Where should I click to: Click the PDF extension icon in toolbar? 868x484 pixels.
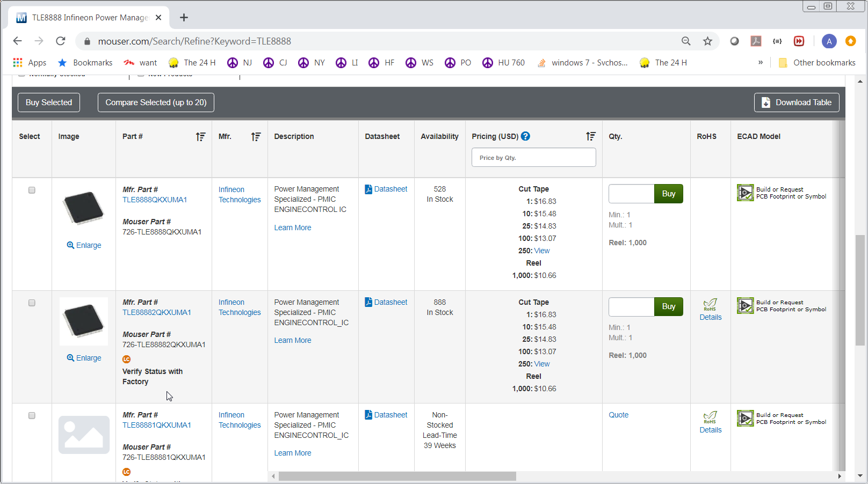click(756, 41)
